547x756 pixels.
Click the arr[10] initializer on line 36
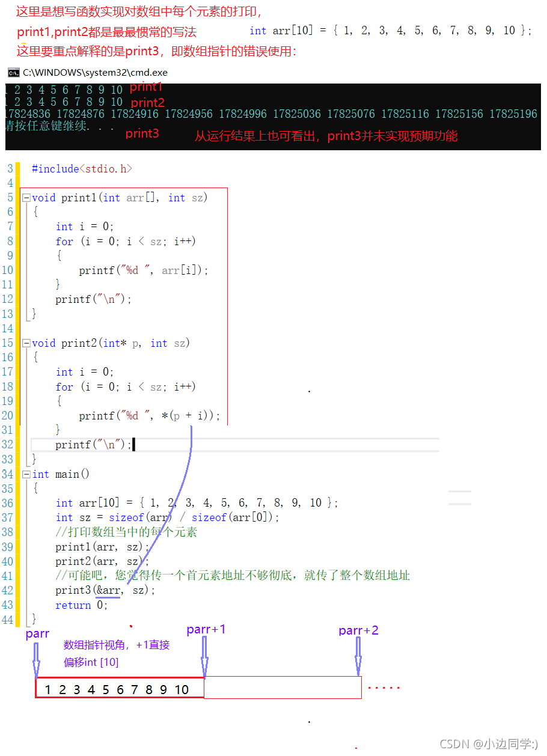click(x=197, y=503)
